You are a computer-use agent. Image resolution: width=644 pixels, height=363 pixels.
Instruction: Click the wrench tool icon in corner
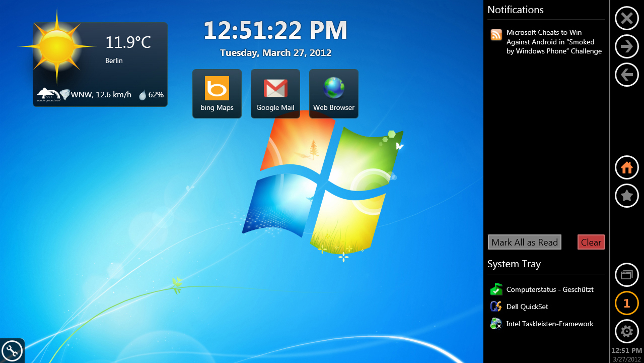[12, 351]
